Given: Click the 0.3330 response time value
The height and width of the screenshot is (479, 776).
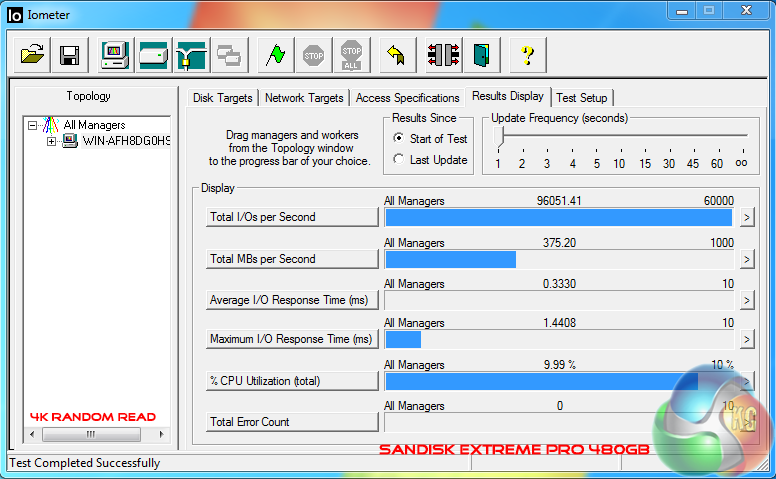Looking at the screenshot, I should (559, 284).
